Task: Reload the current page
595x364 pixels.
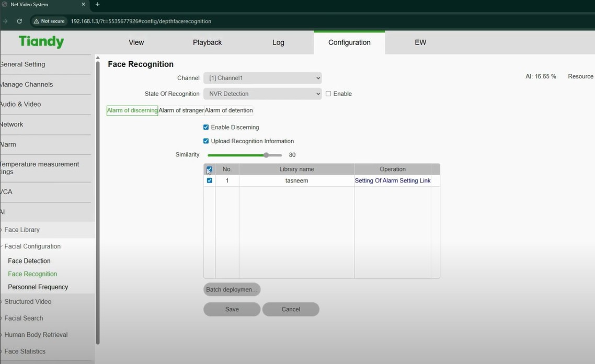Action: pyautogui.click(x=19, y=21)
